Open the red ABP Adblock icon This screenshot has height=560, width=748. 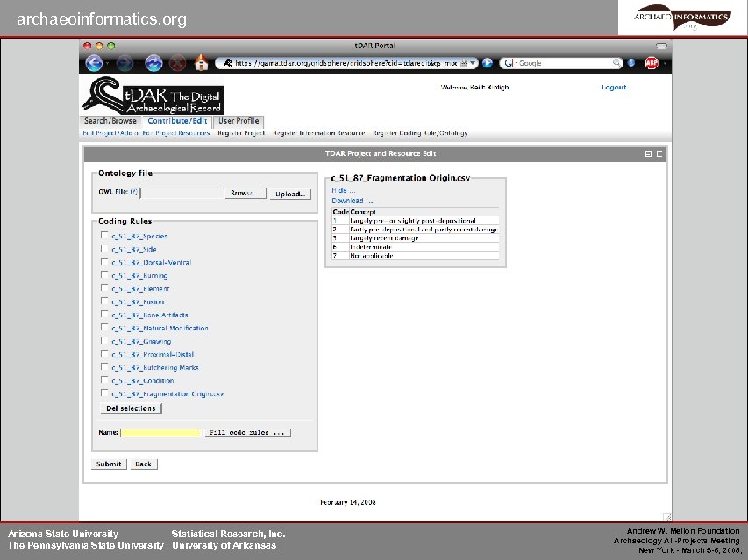(x=652, y=63)
